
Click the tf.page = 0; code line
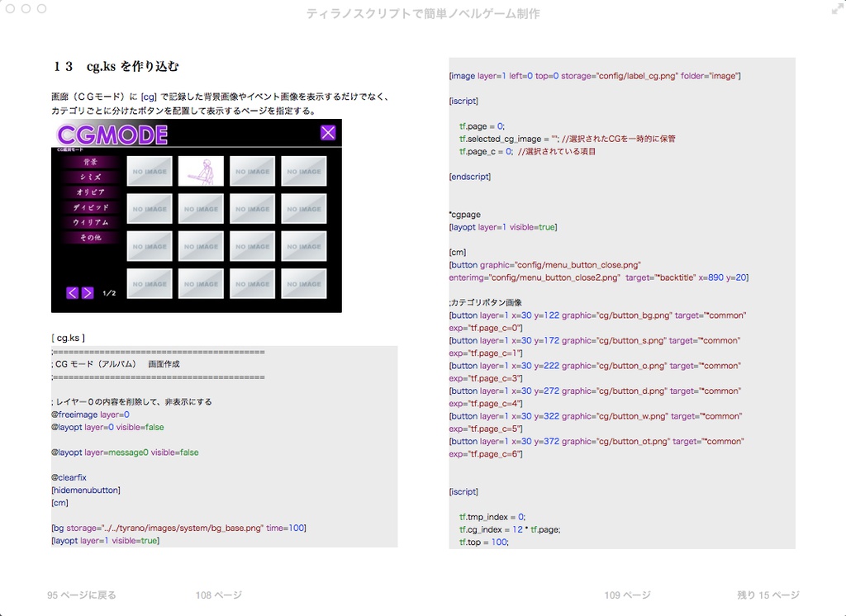tap(482, 126)
